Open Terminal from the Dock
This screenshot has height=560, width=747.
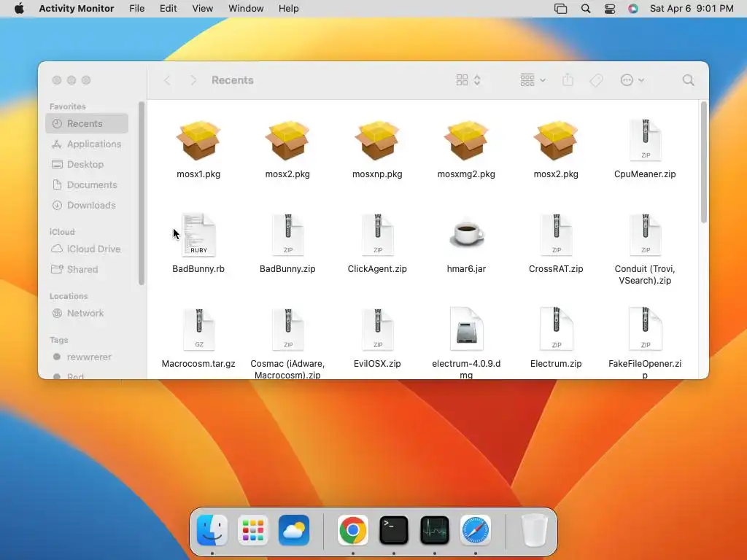coord(393,530)
